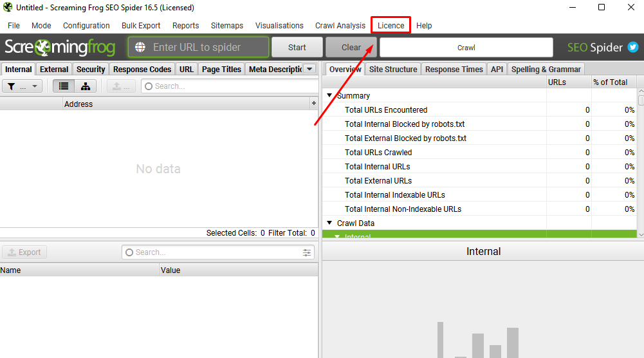Maximize the Screaming Frog window
Viewport: 644px width, 358px height.
click(602, 7)
